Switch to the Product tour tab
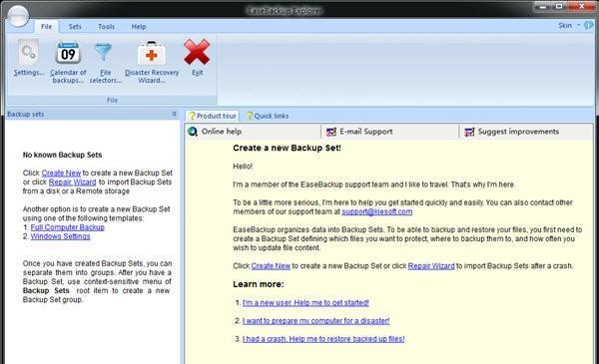The height and width of the screenshot is (364, 599). pos(213,116)
